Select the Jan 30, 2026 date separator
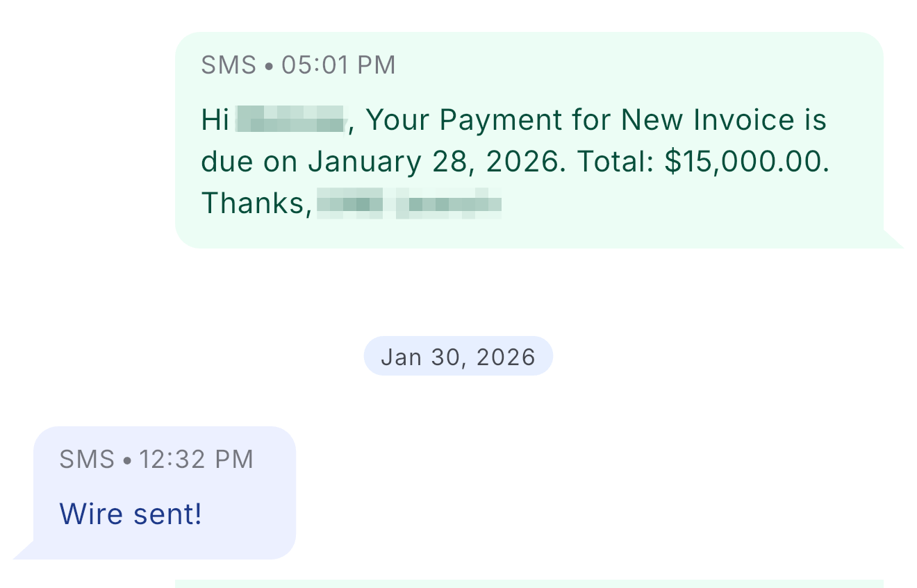Image resolution: width=917 pixels, height=588 pixels. [458, 356]
